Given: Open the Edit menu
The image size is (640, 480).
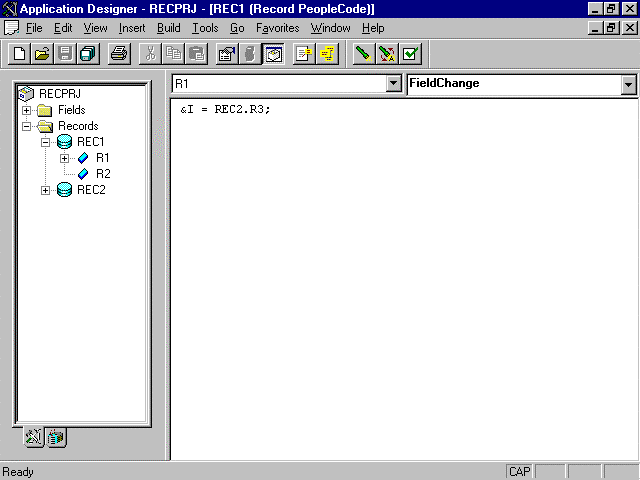Looking at the screenshot, I should click(x=63, y=28).
